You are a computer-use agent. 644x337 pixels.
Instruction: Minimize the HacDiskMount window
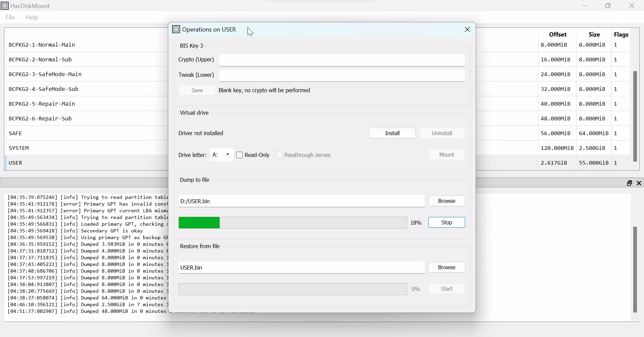click(x=585, y=6)
